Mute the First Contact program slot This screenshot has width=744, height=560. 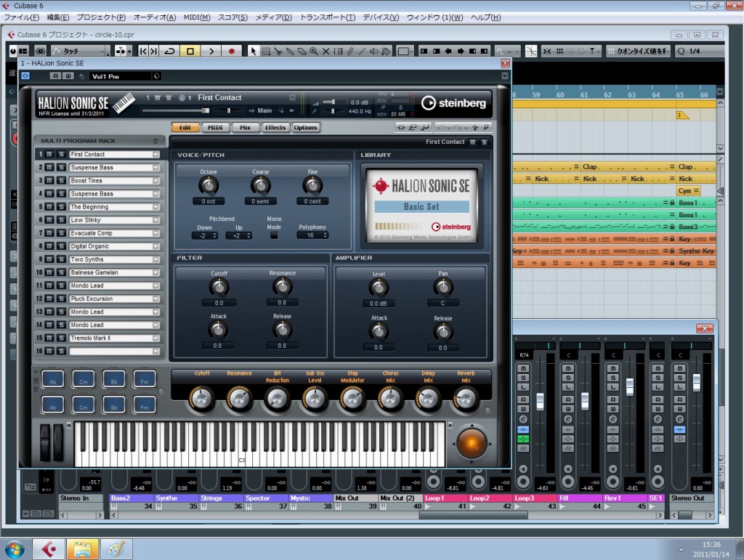[x=49, y=154]
